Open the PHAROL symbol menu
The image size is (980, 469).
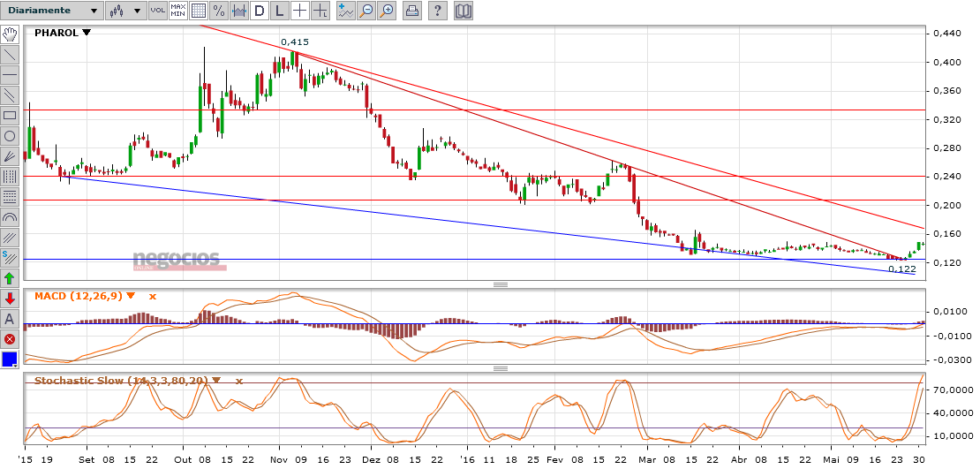point(86,33)
